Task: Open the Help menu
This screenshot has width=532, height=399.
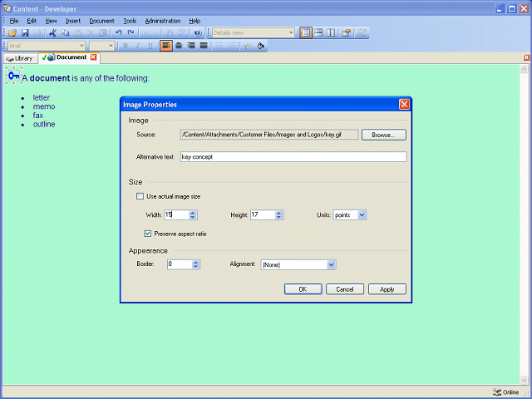Action: (195, 21)
